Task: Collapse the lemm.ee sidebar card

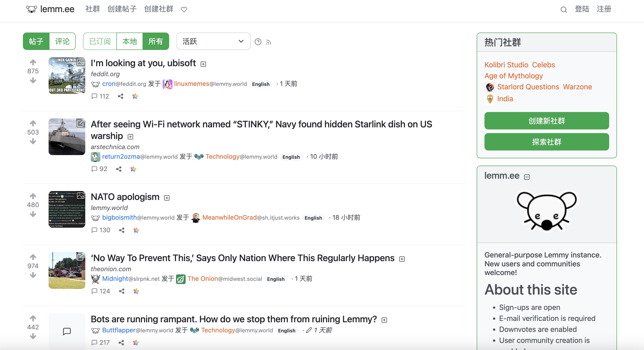Action: pos(527,177)
